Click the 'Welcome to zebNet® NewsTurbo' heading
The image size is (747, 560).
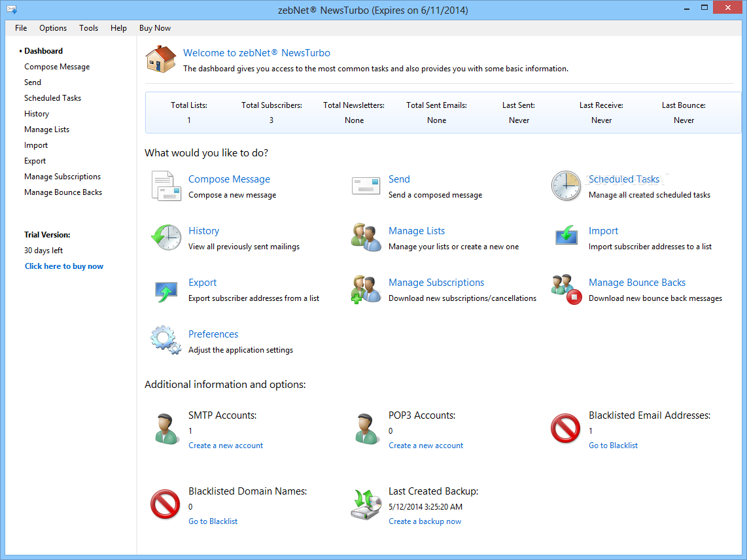click(x=257, y=53)
